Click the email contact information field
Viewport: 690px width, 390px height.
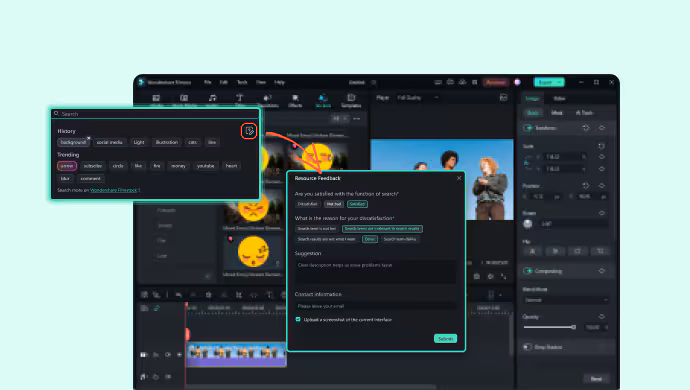pos(375,306)
